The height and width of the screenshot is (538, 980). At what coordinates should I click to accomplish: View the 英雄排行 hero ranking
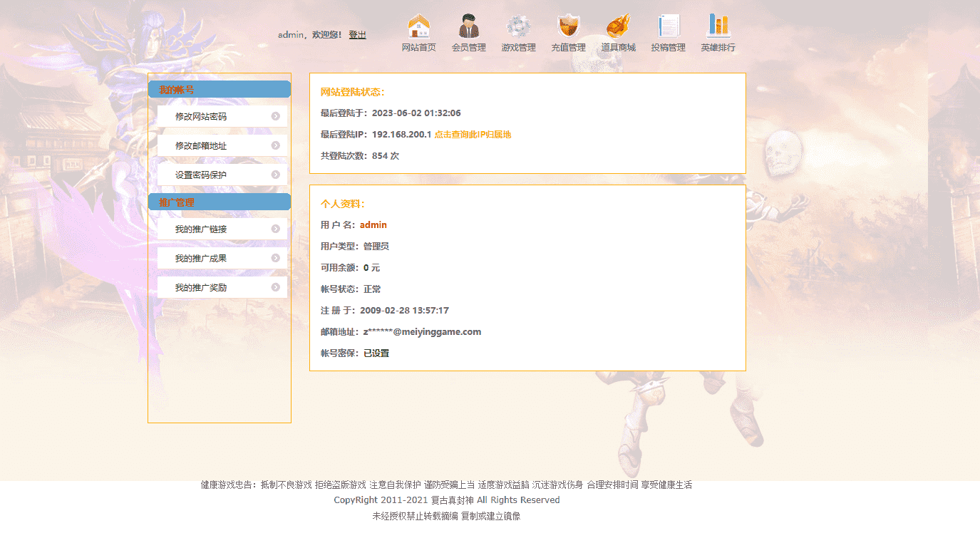[718, 32]
